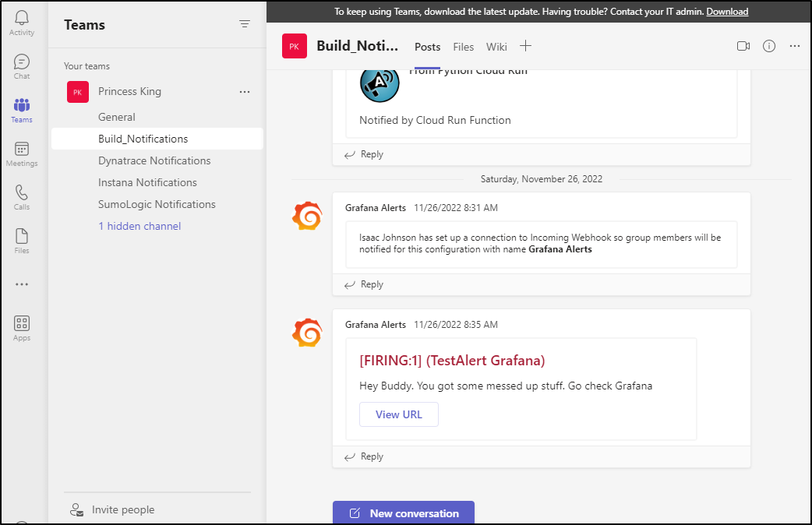
Task: Switch to the Files tab
Action: (463, 47)
